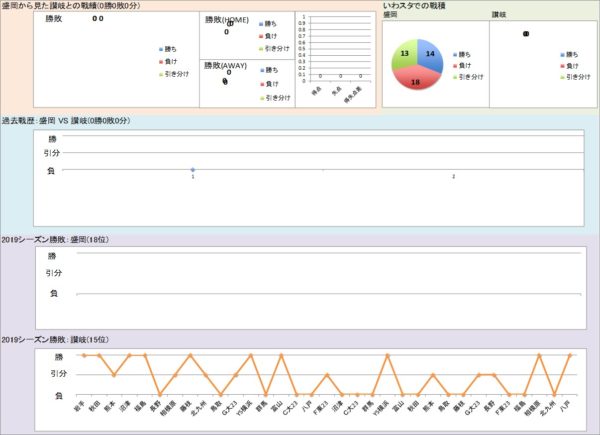Click the 勝敗(AWAY) chart title

[225, 65]
